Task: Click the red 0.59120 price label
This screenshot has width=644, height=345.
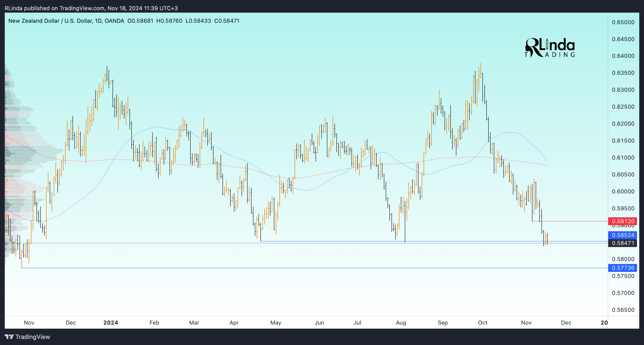Action: [623, 221]
